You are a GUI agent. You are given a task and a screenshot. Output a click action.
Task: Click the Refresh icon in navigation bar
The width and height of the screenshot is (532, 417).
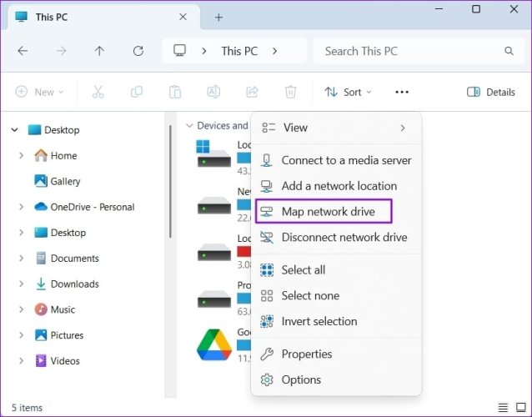[x=138, y=51]
